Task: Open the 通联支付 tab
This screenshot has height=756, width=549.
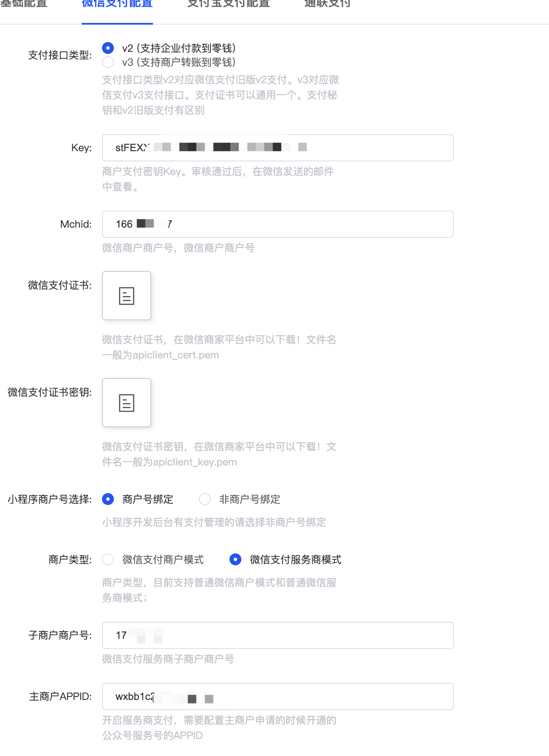Action: (327, 4)
